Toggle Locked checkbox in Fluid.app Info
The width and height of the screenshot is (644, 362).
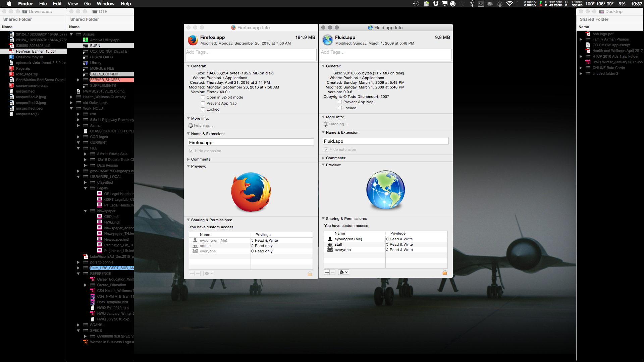(340, 108)
